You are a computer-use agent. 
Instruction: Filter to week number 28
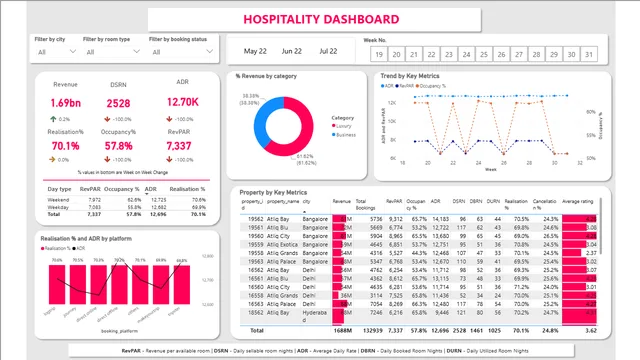[536, 54]
